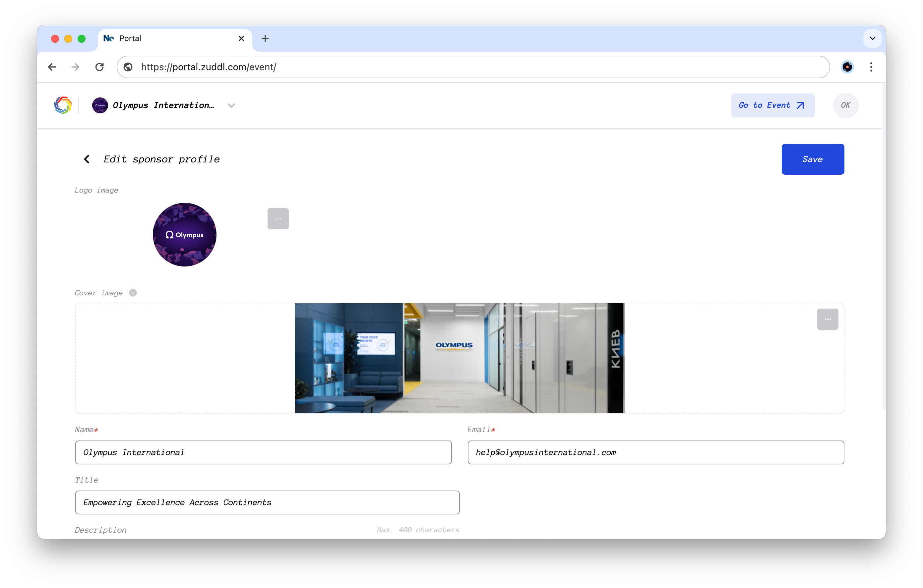
Task: Click the Cover image info icon
Action: [x=133, y=293]
